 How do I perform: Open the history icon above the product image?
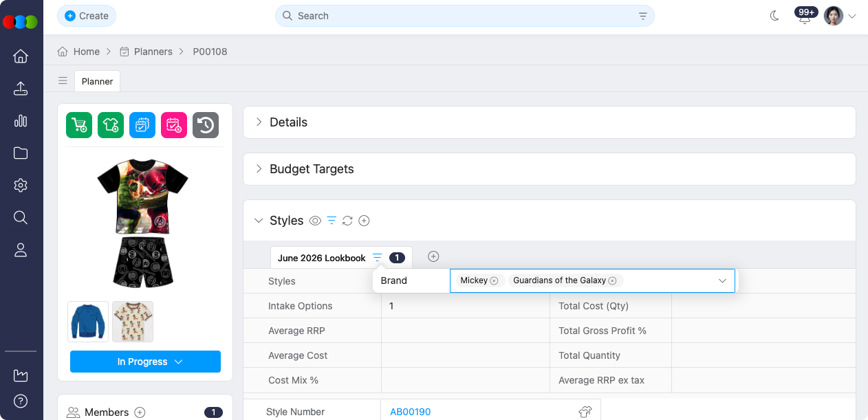[206, 124]
